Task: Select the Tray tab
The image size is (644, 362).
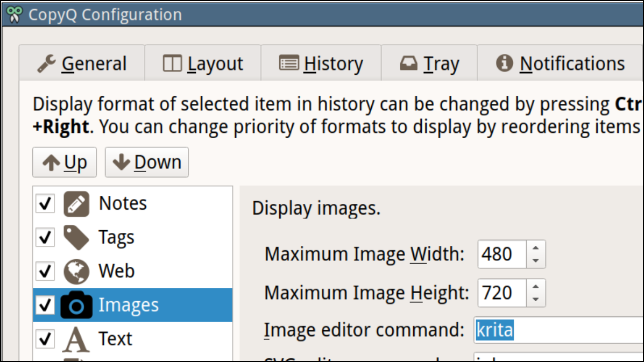Action: click(x=429, y=63)
